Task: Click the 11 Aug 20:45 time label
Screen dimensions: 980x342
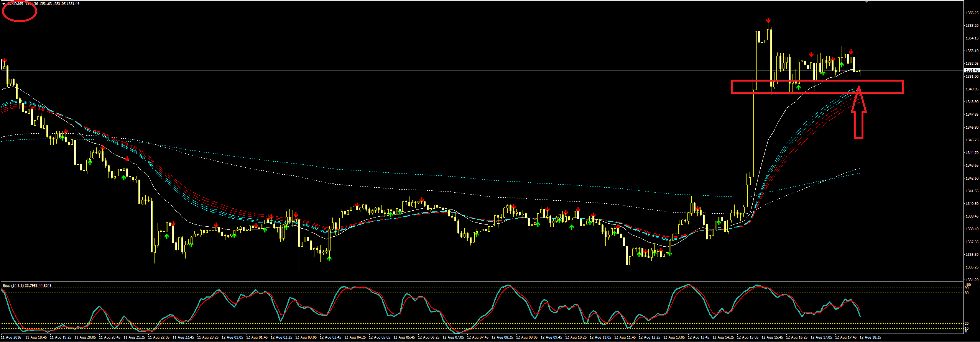Action: pos(110,337)
